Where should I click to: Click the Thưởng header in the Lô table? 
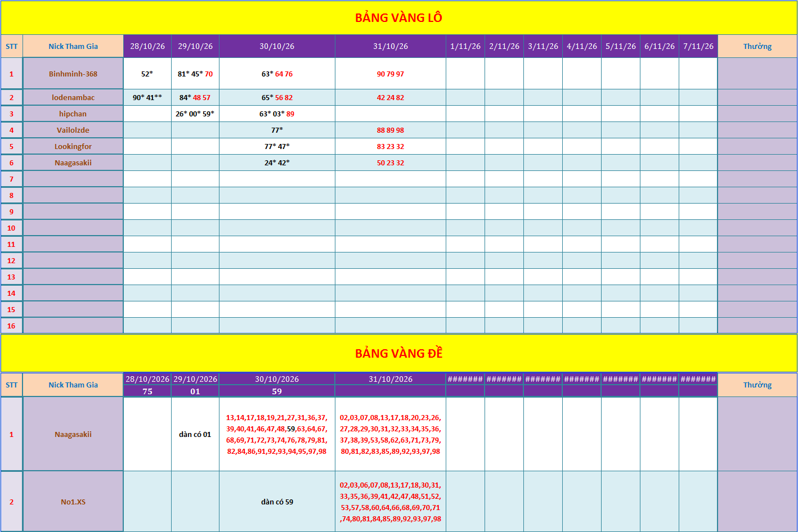(757, 46)
